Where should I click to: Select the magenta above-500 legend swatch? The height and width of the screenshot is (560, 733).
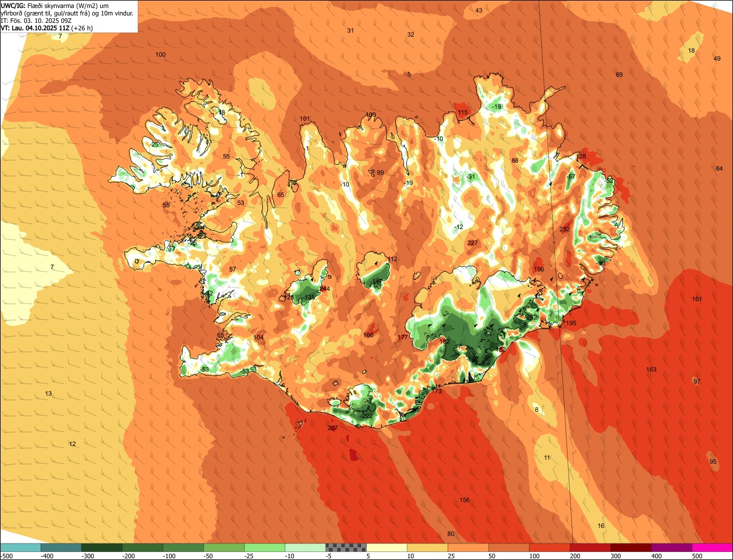click(x=712, y=547)
